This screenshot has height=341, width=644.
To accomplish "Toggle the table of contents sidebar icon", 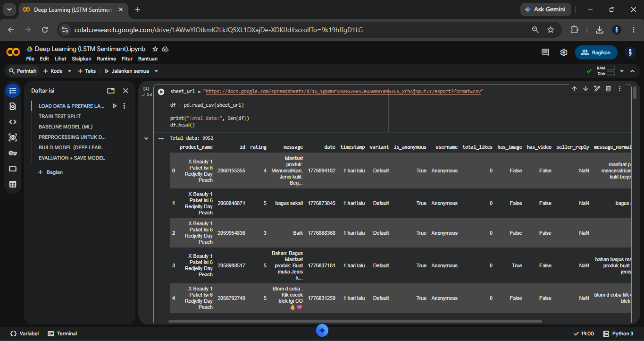I will tap(13, 91).
